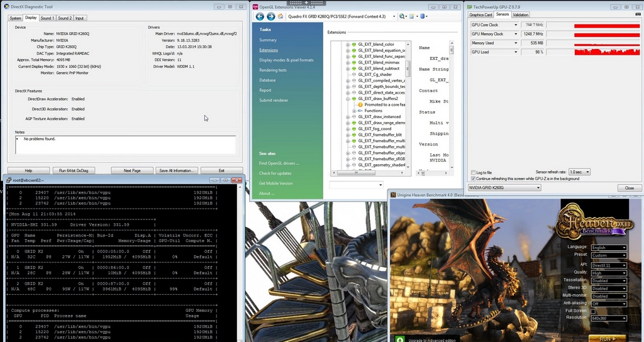Screen dimensions: 644x342
Task: Open the Tessellation dropdown in Heaven Benchmark
Action: coord(609,280)
